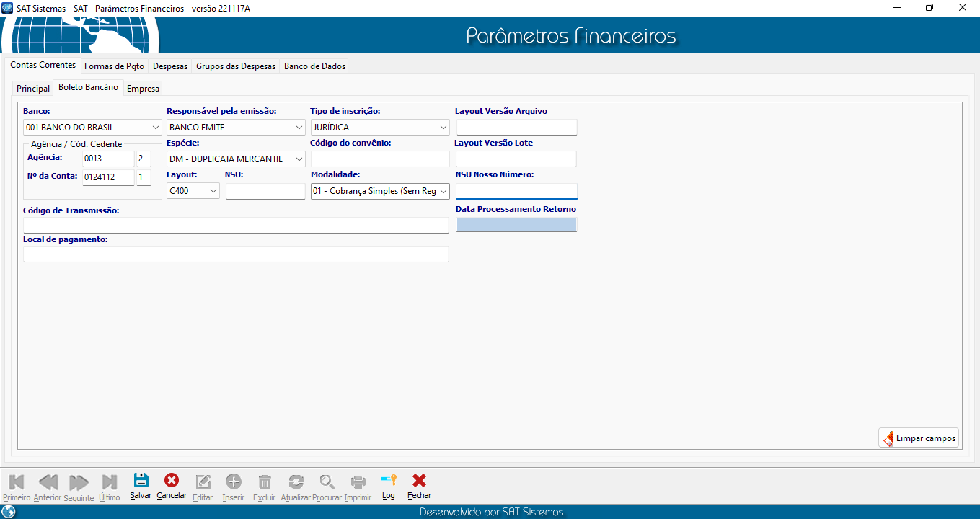Image resolution: width=980 pixels, height=519 pixels.
Task: Click the Log key icon
Action: (389, 482)
